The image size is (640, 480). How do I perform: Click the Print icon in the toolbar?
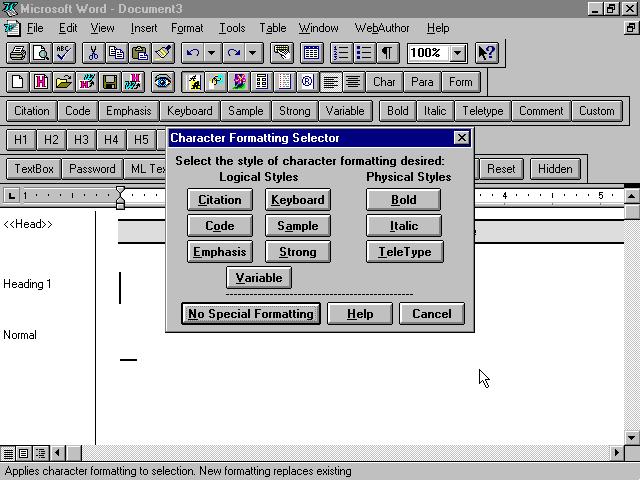pyautogui.click(x=18, y=53)
